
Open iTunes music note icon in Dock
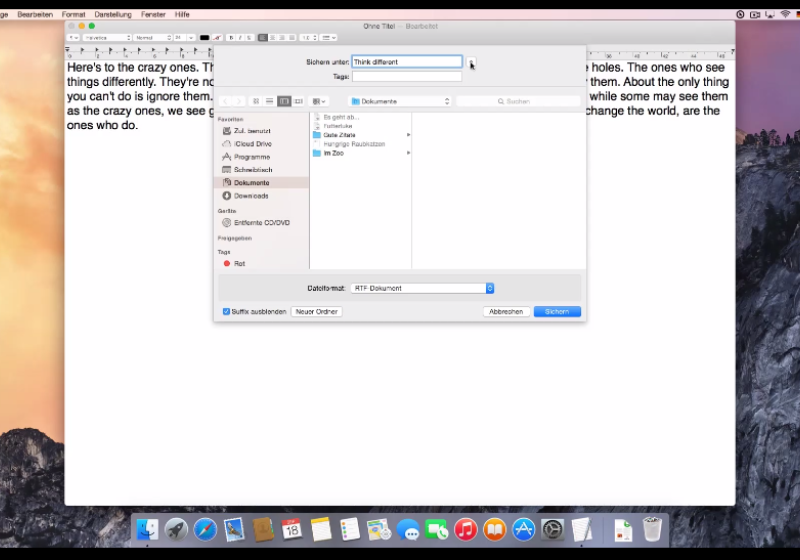tap(466, 529)
